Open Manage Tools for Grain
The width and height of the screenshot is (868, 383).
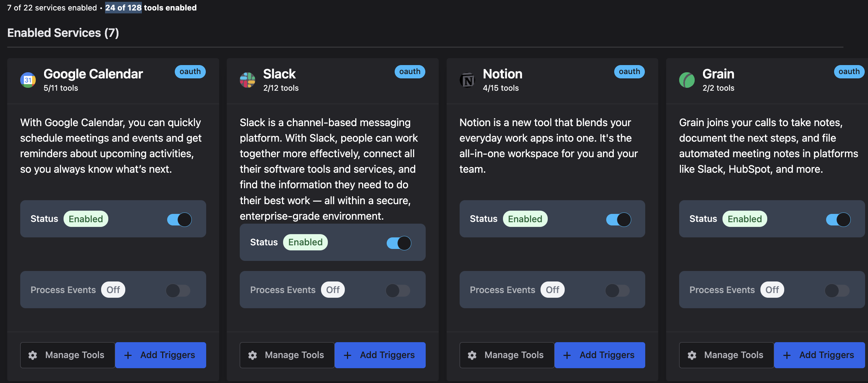point(726,355)
